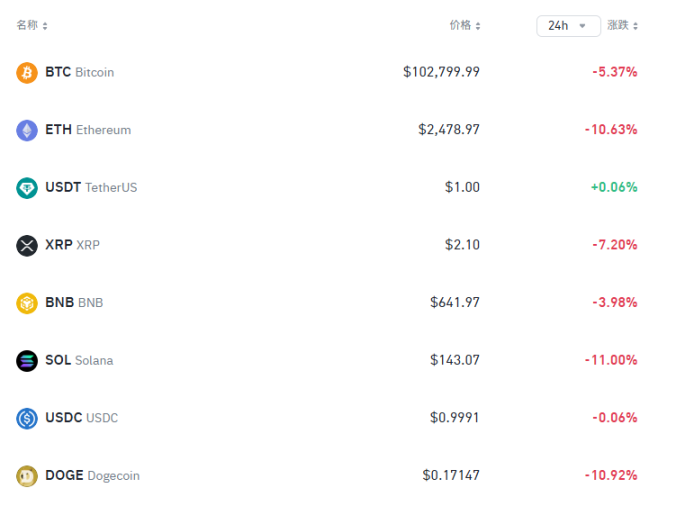Click the Dogecoin shiba icon
Screen dimensions: 694x506
click(27, 476)
